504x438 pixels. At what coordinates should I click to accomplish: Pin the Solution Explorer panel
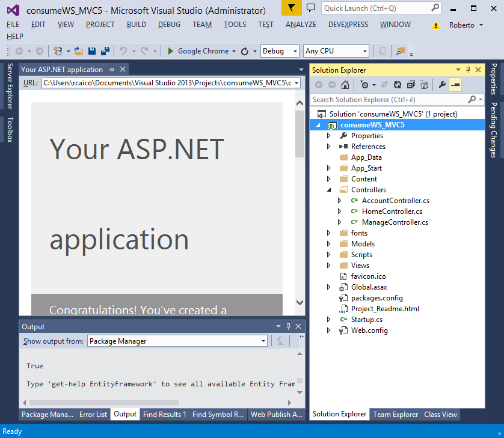[x=468, y=70]
